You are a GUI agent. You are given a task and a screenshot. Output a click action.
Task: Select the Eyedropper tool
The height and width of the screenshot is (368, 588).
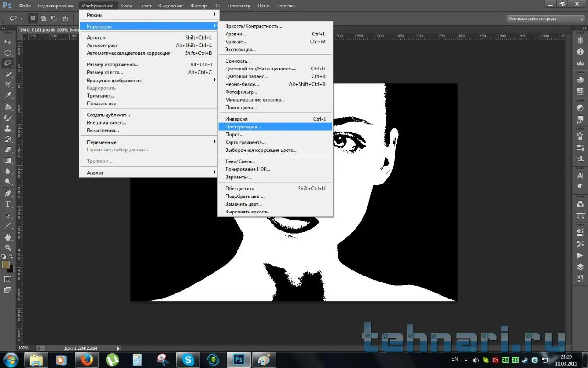click(8, 96)
